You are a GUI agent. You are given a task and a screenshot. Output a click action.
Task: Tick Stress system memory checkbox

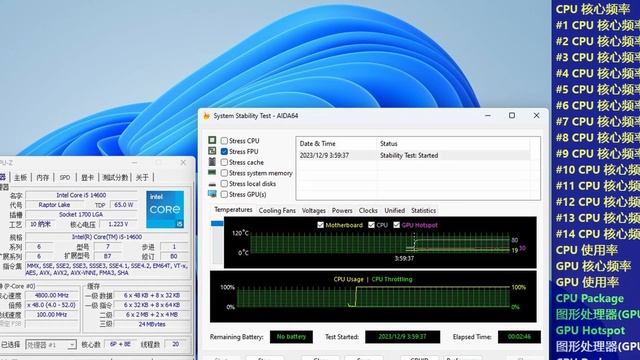pos(224,173)
